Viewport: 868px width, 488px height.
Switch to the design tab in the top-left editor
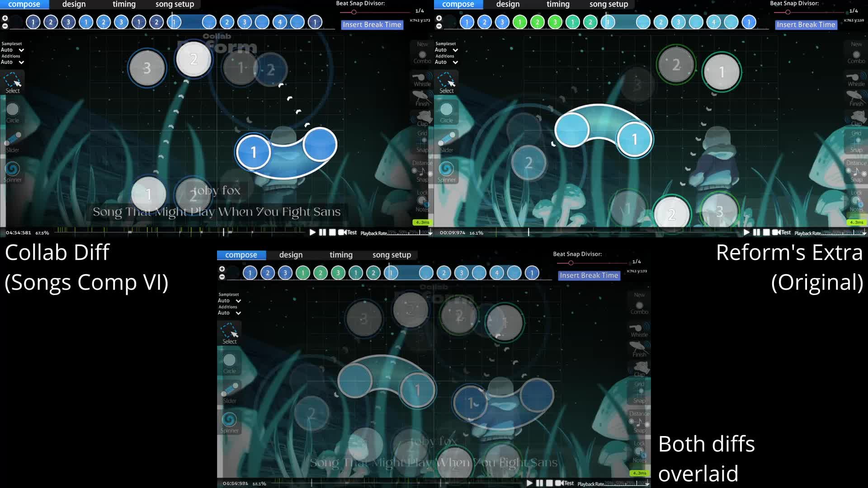click(74, 4)
